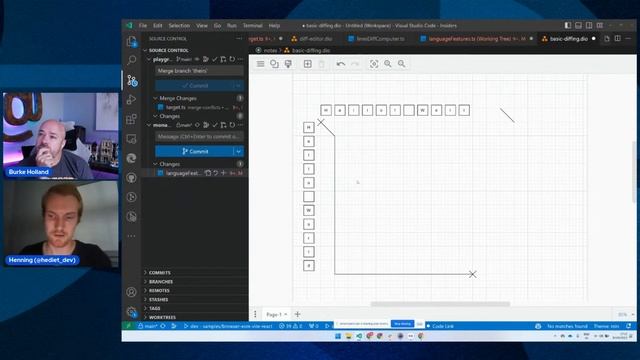The width and height of the screenshot is (640, 360).
Task: Open the Extensions view
Action: (131, 119)
